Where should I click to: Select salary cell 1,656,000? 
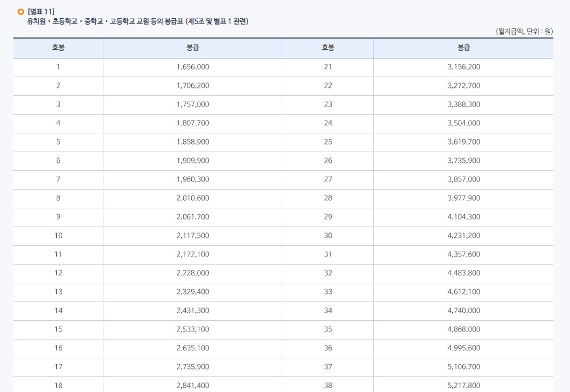point(193,67)
